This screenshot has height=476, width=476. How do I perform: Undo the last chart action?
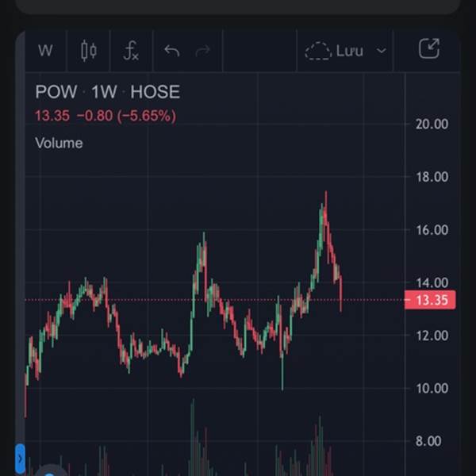(x=172, y=52)
